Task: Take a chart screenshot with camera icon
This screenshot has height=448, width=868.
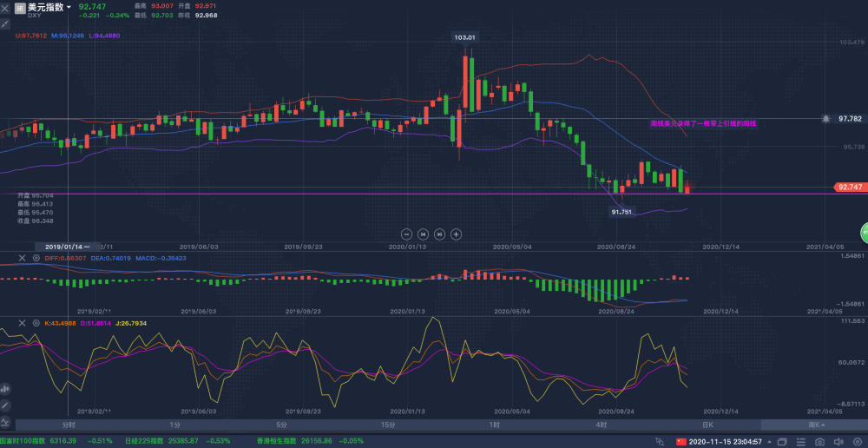Action: click(819, 441)
